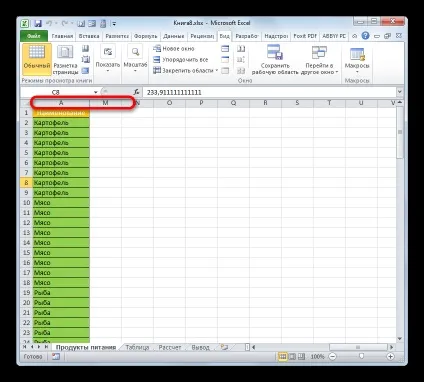
Task: Click the Full Screen small icon
Action: pos(86,71)
